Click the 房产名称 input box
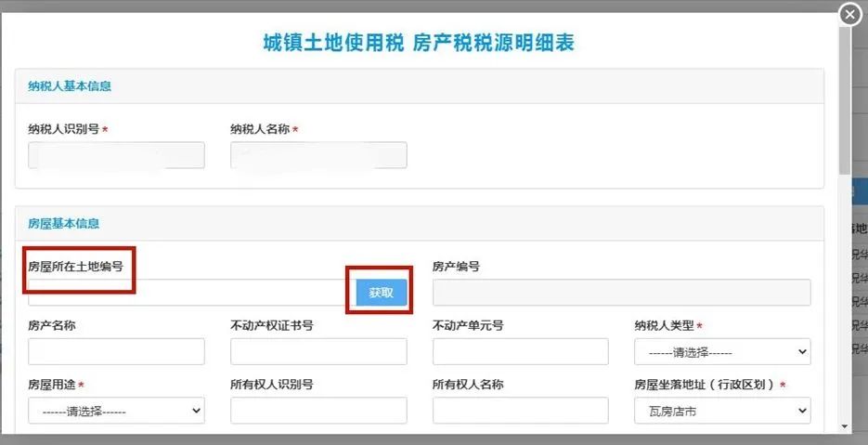Viewport: 868px width, 445px height. 116,351
